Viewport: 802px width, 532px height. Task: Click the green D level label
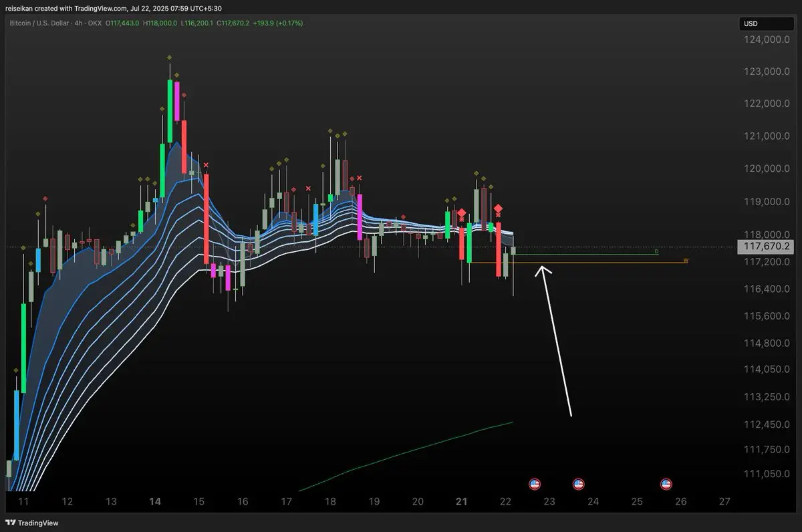656,252
